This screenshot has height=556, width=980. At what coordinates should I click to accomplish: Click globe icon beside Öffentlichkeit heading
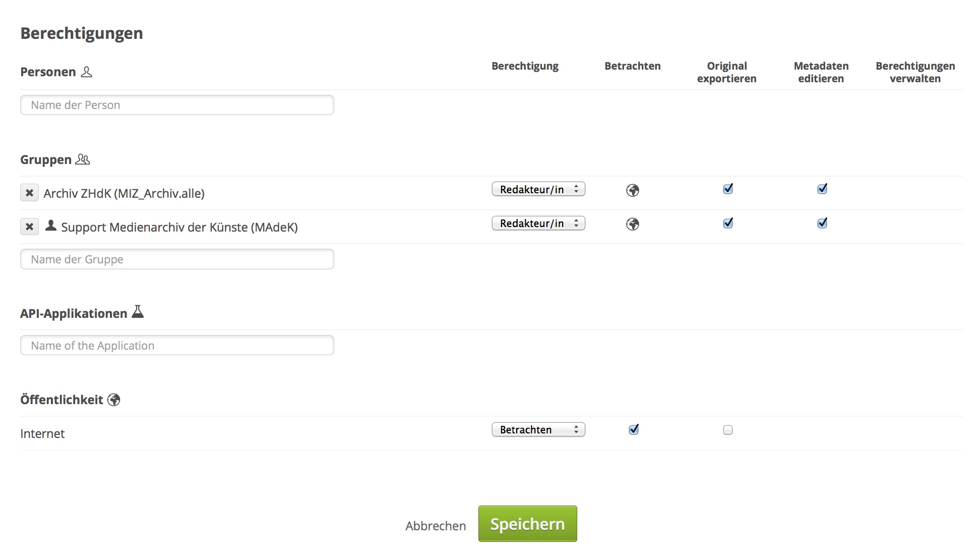tap(114, 400)
